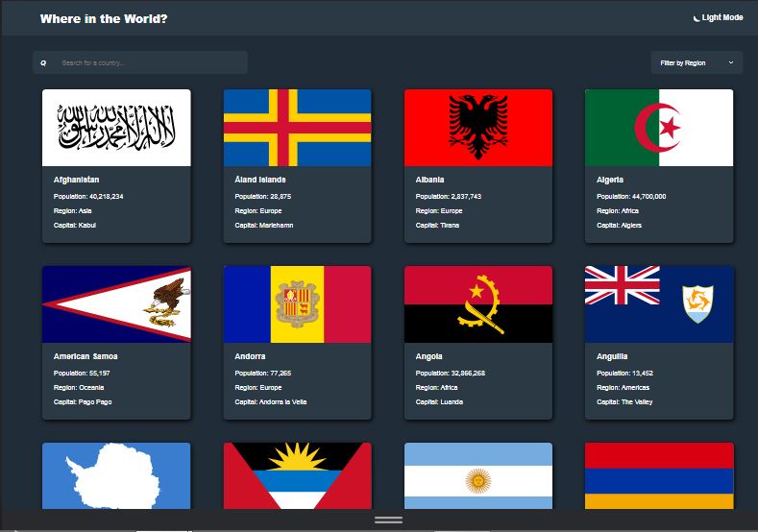Image resolution: width=758 pixels, height=532 pixels.
Task: Click the search magnifier icon
Action: click(43, 63)
